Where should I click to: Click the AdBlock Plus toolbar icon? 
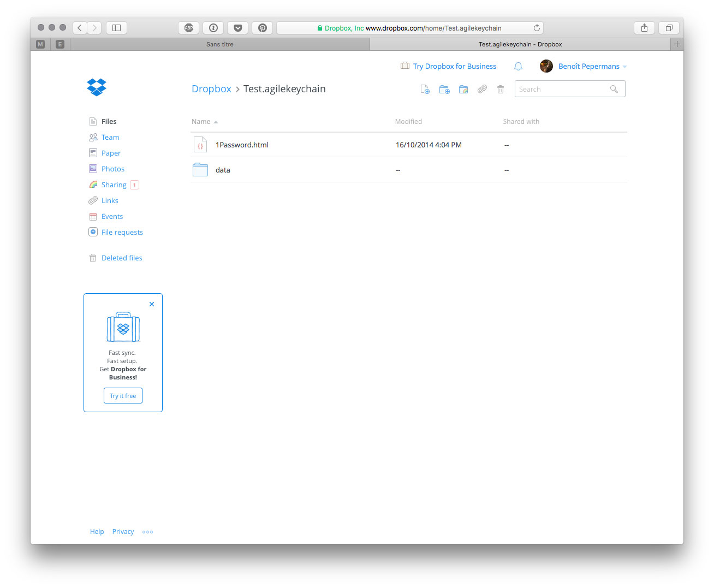pyautogui.click(x=189, y=28)
